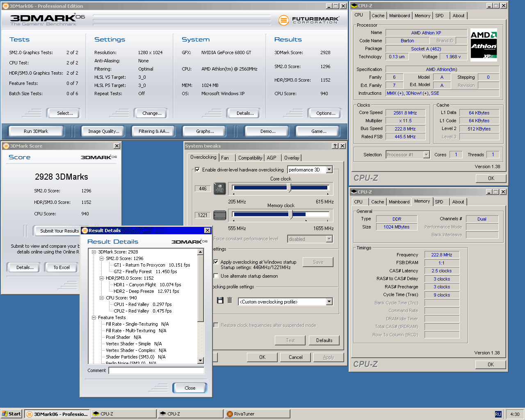Click Defaults in System tweaks

[x=324, y=340]
